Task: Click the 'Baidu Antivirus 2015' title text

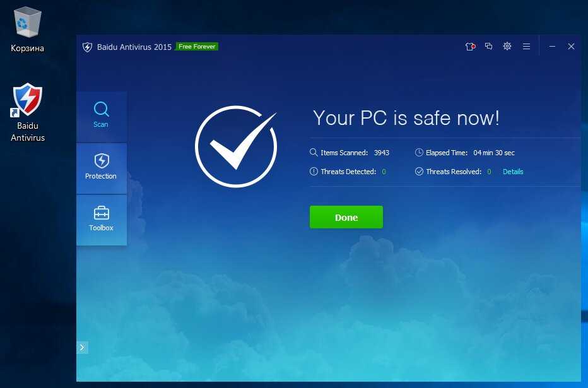Action: click(134, 47)
